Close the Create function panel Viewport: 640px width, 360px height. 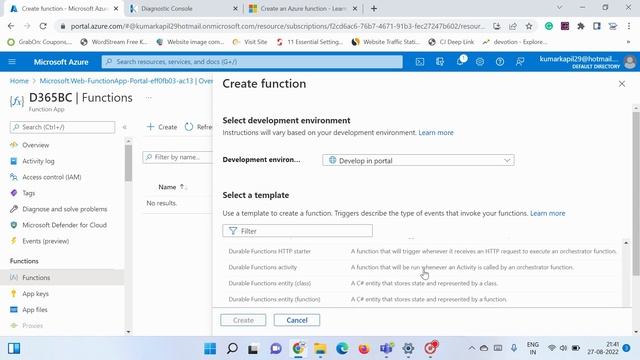pos(622,84)
